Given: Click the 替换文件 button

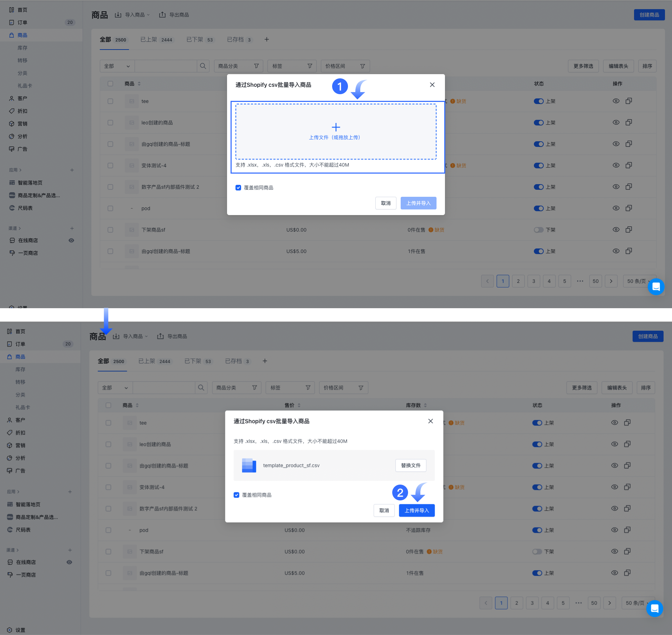Looking at the screenshot, I should coord(411,465).
